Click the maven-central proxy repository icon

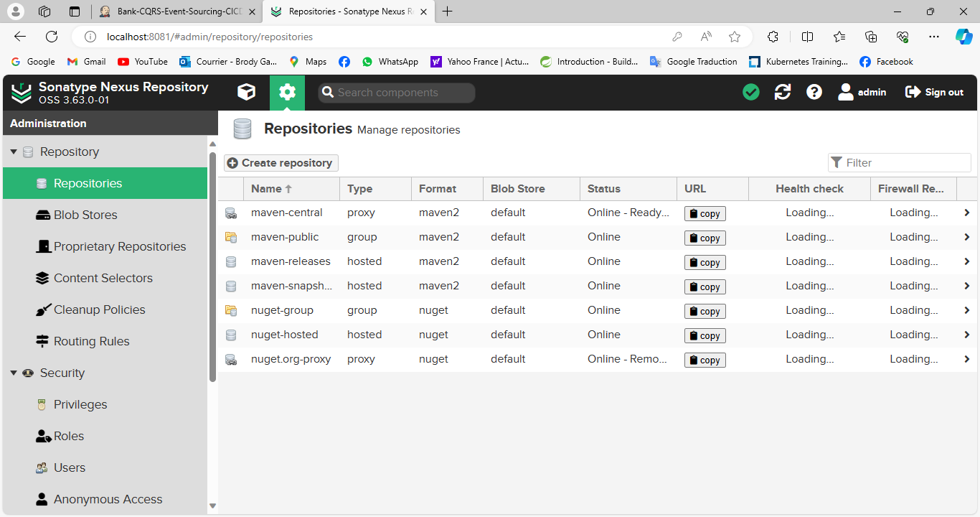click(231, 213)
